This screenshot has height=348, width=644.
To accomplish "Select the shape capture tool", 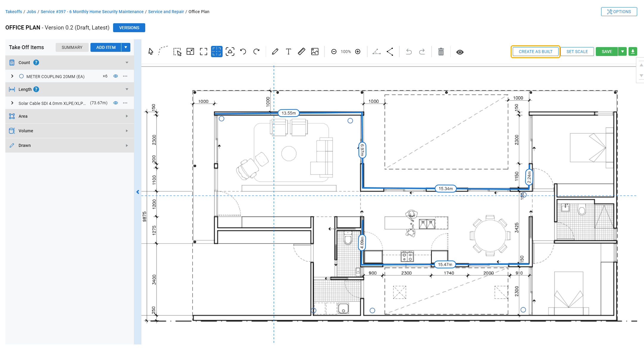I will coord(230,52).
